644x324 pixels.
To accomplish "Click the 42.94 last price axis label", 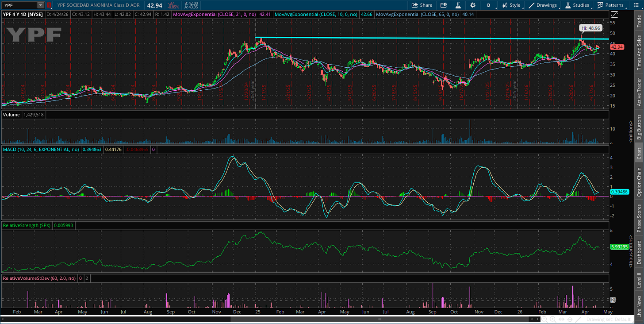I will (617, 47).
